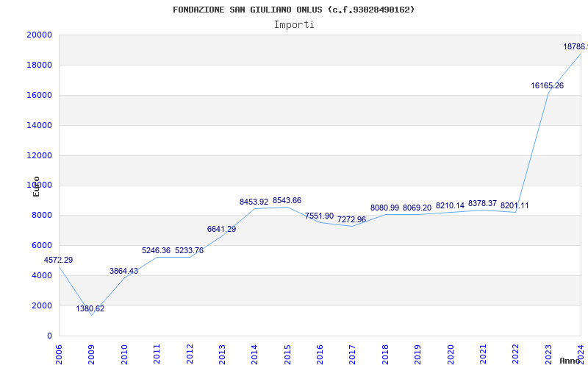Click x-axis year label 2015
This screenshot has height=368, width=588.
point(287,354)
